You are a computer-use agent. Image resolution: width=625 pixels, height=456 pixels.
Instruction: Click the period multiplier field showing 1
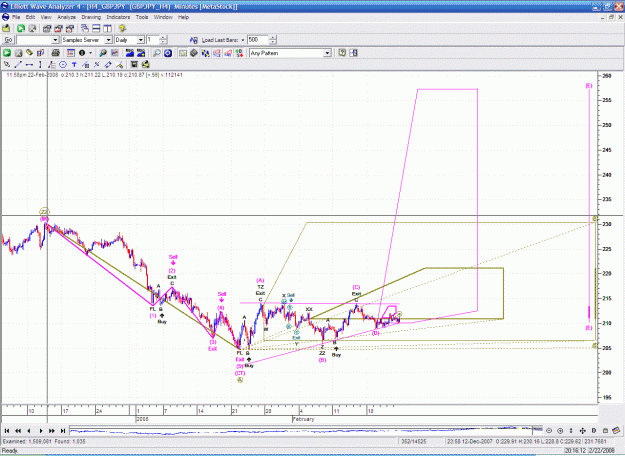pyautogui.click(x=153, y=40)
